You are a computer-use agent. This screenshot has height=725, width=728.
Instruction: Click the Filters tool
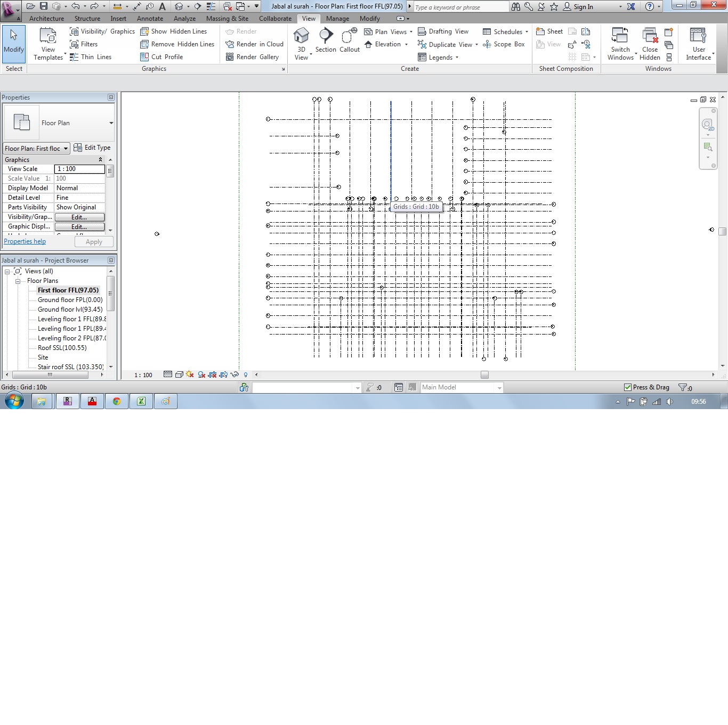[x=84, y=44]
